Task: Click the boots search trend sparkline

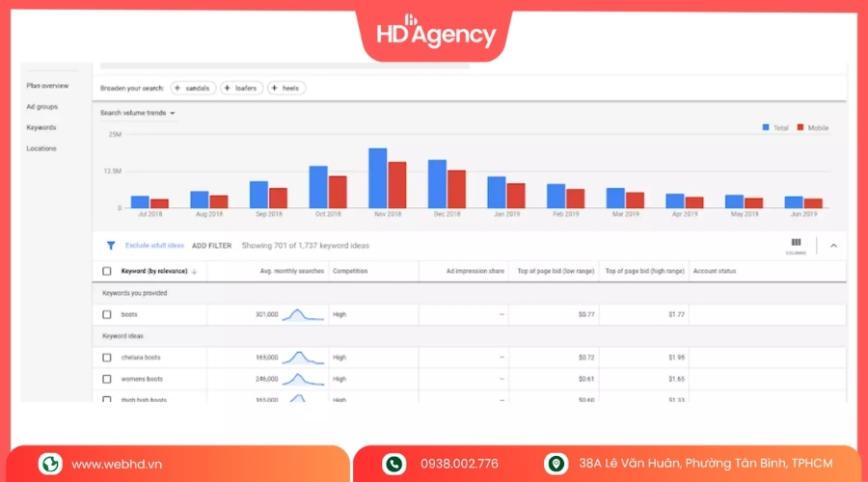Action: click(x=303, y=315)
